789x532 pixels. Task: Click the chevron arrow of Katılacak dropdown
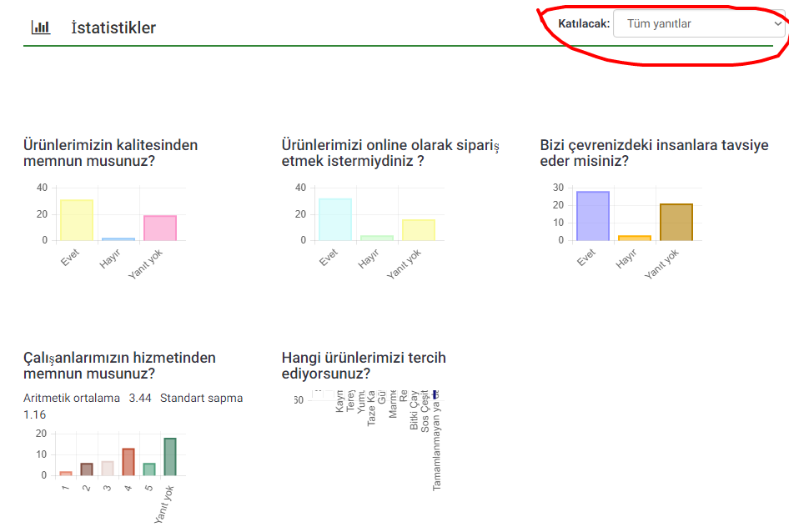click(777, 24)
